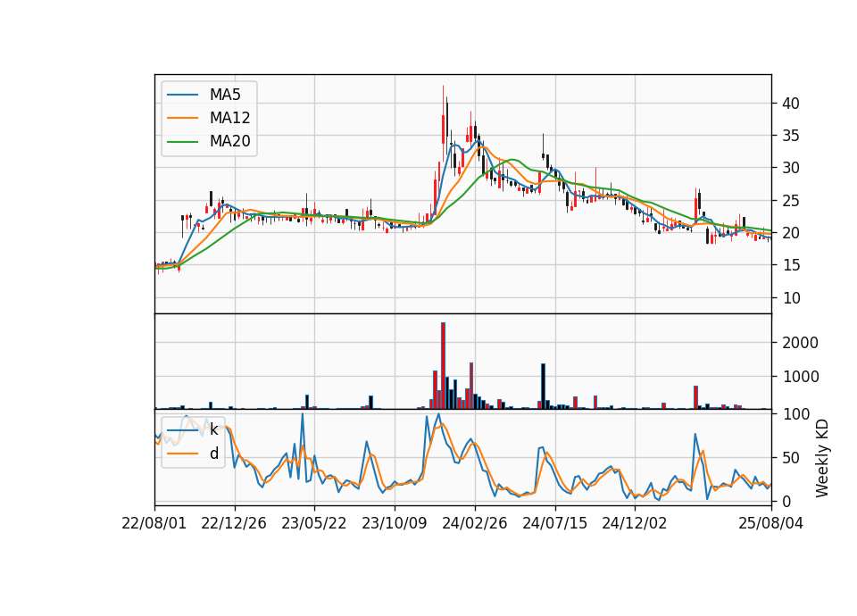Click the MA12 legend label
The image size is (857, 616).
tap(229, 118)
